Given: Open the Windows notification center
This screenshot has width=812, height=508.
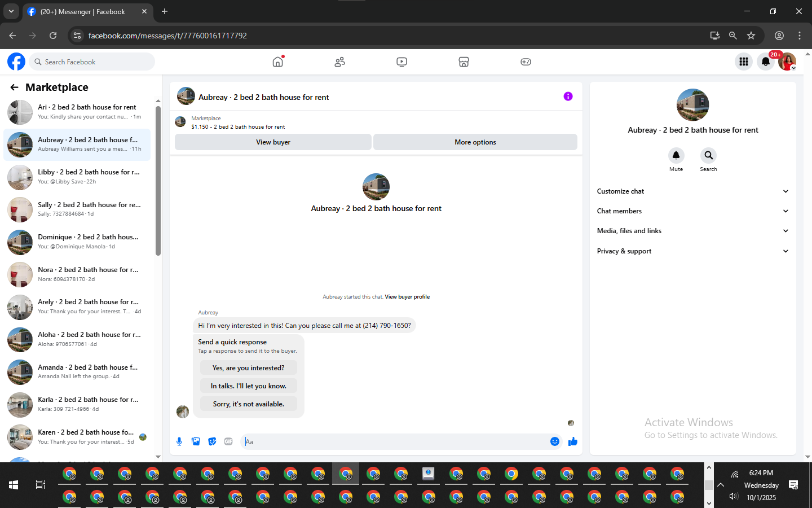Looking at the screenshot, I should tap(793, 485).
